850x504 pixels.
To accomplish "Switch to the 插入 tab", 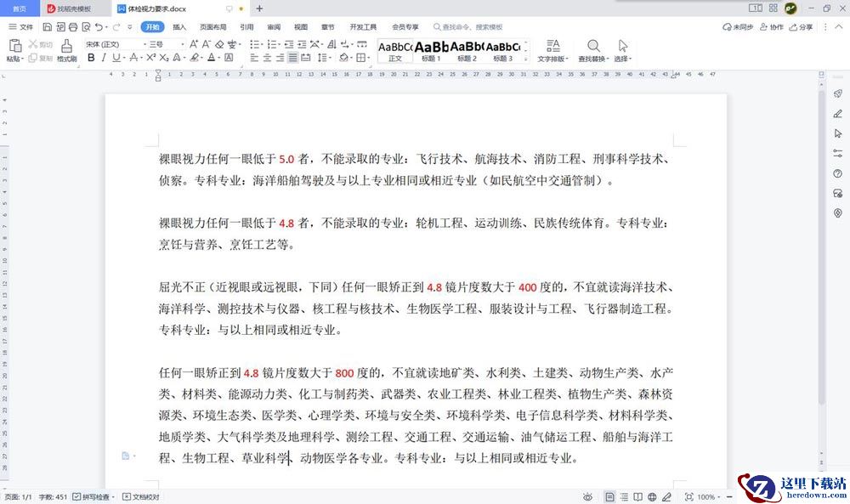I will coord(178,26).
